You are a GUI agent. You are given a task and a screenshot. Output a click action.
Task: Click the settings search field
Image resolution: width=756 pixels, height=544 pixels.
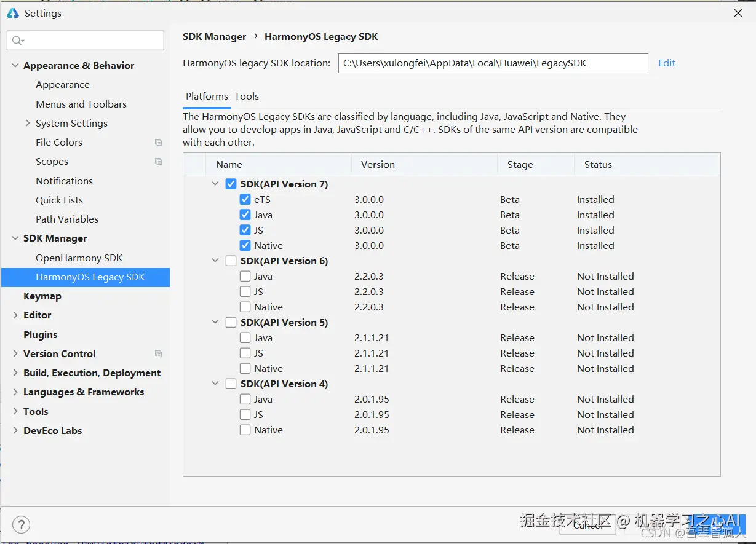(86, 41)
